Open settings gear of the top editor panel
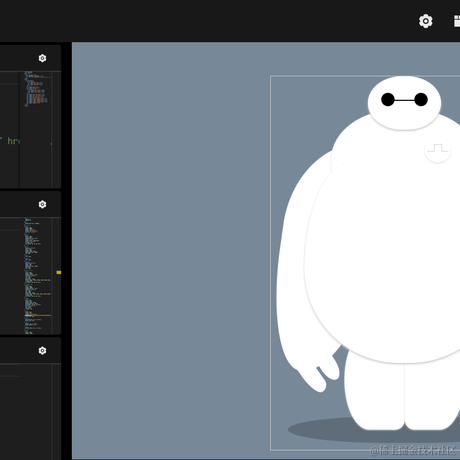Image resolution: width=460 pixels, height=460 pixels. [x=42, y=58]
